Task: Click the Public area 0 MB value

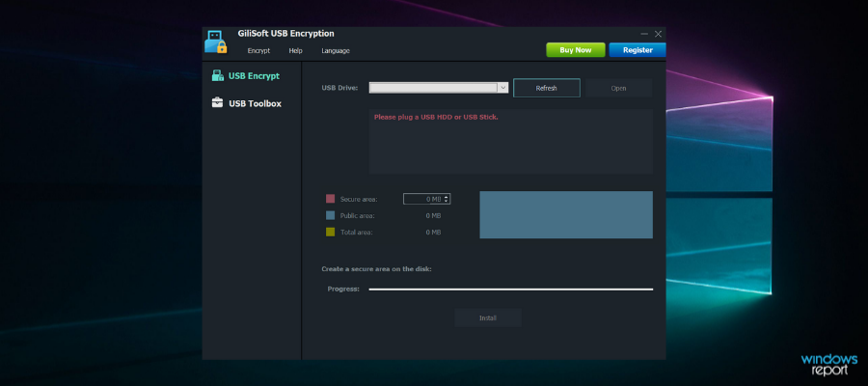Action: pyautogui.click(x=433, y=215)
